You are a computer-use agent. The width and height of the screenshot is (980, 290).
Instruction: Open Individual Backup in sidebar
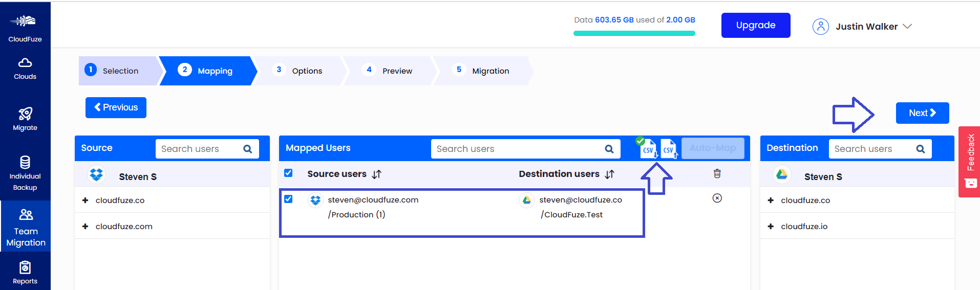coord(25,174)
